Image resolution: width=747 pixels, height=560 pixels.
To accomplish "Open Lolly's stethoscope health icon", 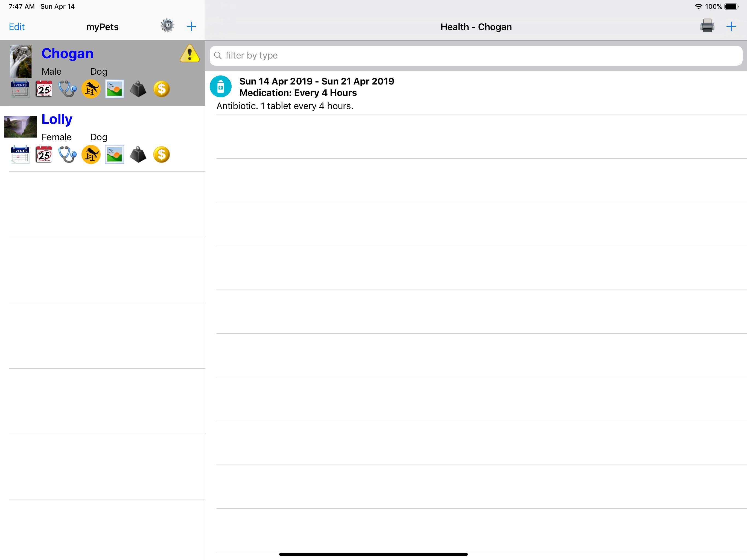I will pos(68,155).
